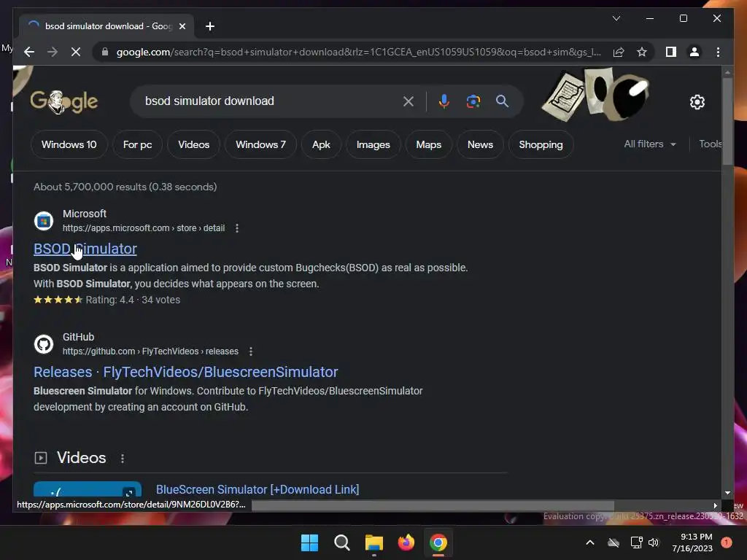The width and height of the screenshot is (747, 560).
Task: Open Google quick settings gear
Action: click(x=697, y=102)
